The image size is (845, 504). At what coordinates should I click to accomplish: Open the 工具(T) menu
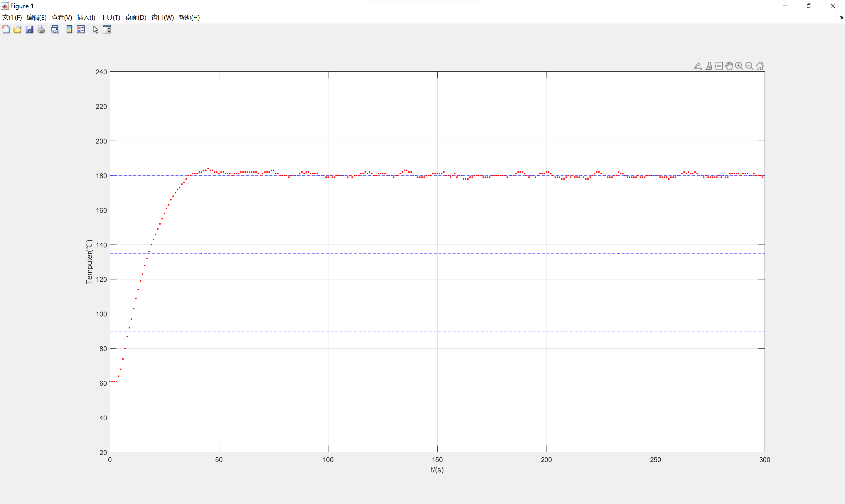[110, 17]
